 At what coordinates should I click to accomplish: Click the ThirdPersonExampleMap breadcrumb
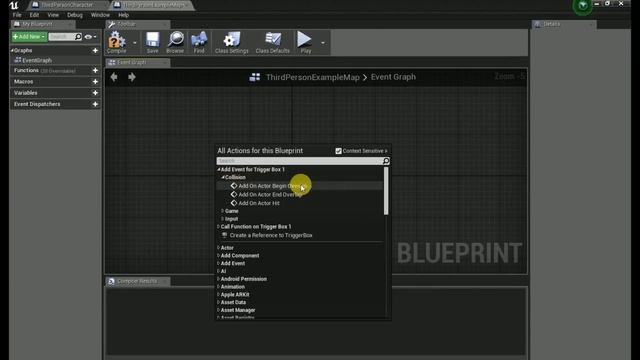click(313, 77)
